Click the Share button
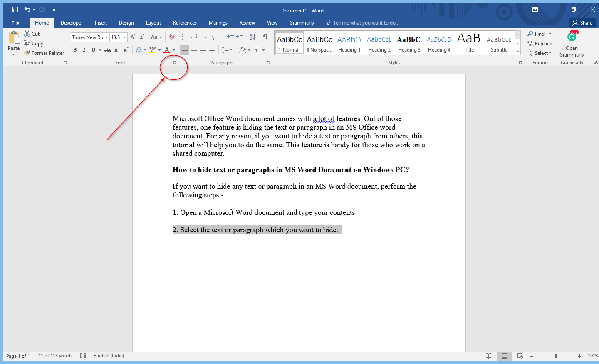 pyautogui.click(x=582, y=23)
